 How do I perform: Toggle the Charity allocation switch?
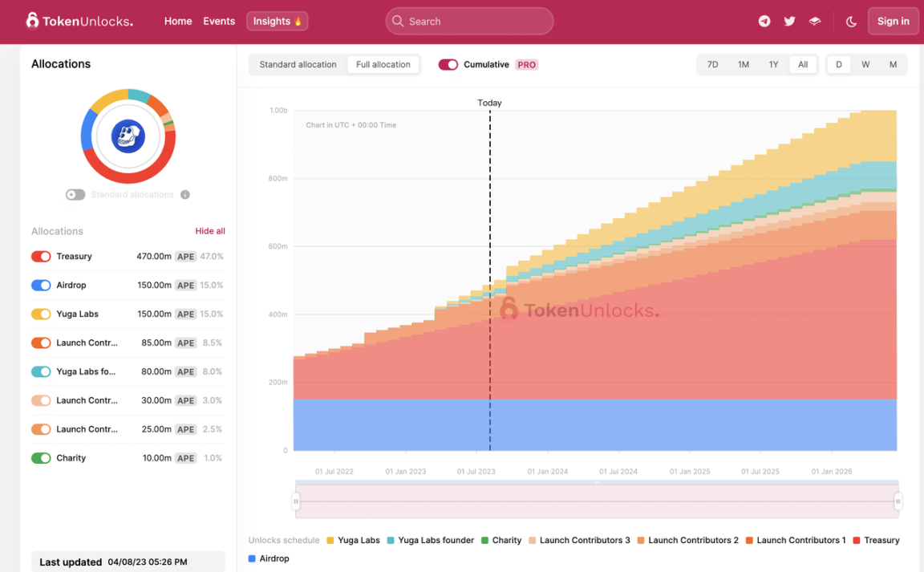(x=41, y=458)
